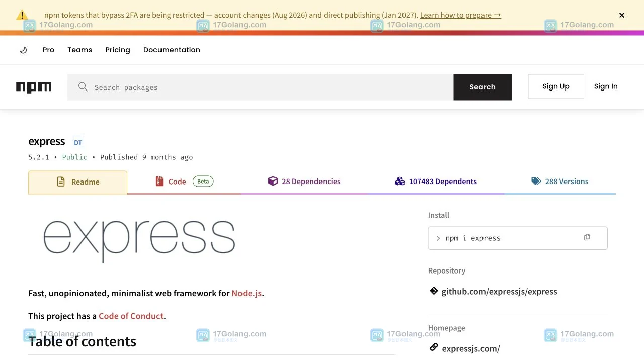Click the Sign Up button
The height and width of the screenshot is (362, 644).
(x=556, y=86)
